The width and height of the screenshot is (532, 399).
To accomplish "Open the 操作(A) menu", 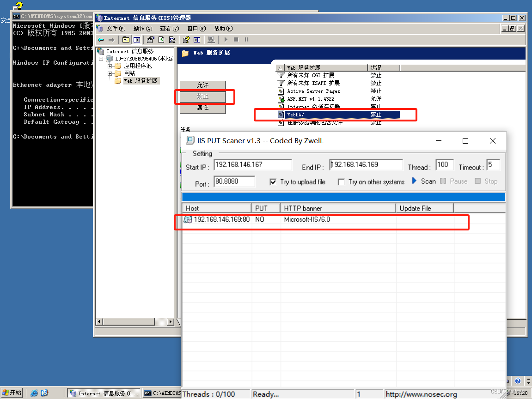I will [142, 29].
